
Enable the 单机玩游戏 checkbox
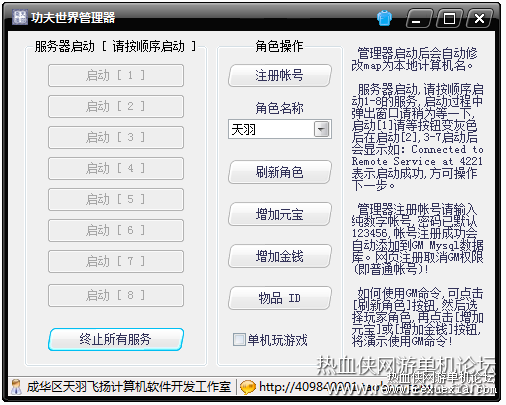pyautogui.click(x=239, y=340)
